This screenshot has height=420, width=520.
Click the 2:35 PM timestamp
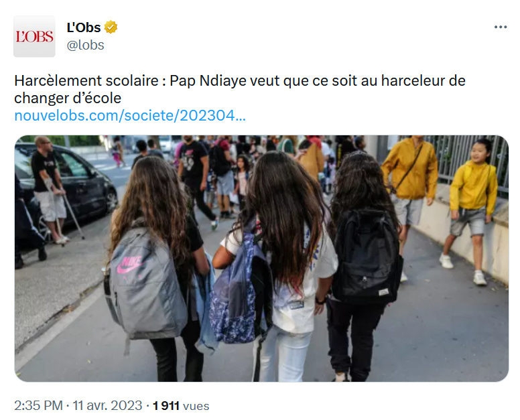tap(38, 405)
